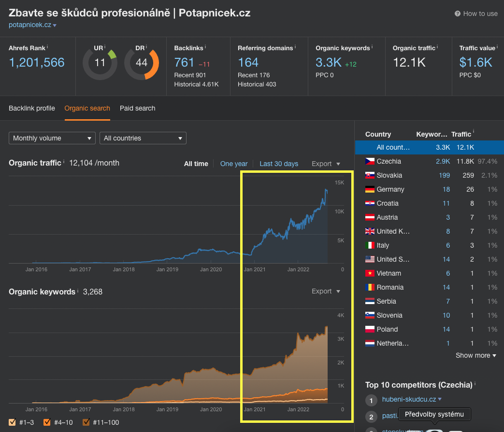Image resolution: width=504 pixels, height=432 pixels.
Task: Expand the potapnicek.cz domain dropdown arrow
Action: [55, 26]
